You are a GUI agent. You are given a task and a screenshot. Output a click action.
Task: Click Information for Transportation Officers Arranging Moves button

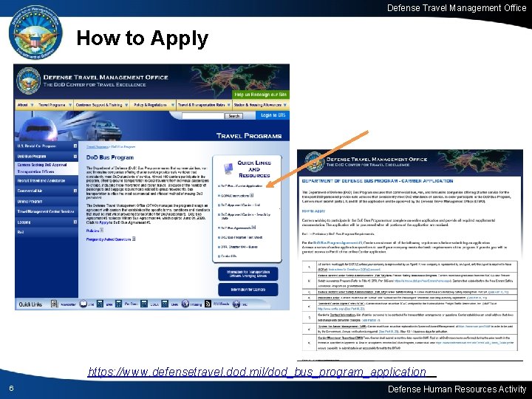(248, 274)
